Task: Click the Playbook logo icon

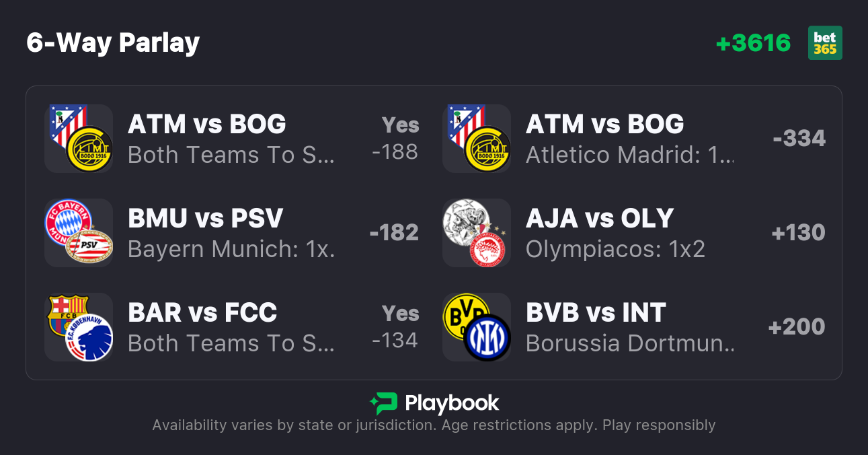Action: [x=383, y=403]
